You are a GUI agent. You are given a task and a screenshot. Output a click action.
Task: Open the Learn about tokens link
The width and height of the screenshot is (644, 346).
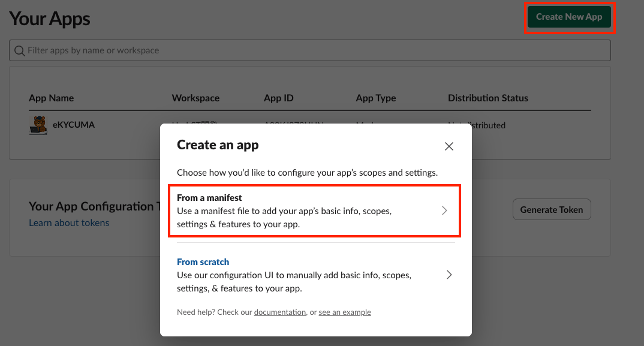[x=69, y=222]
